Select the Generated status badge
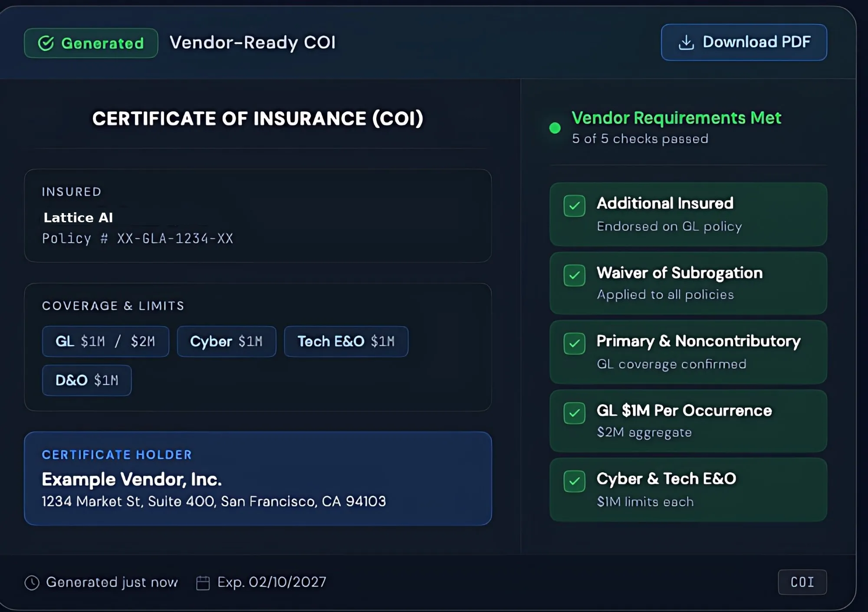 (91, 43)
